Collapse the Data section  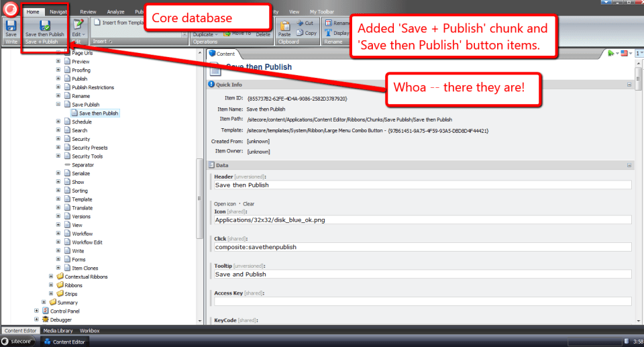click(629, 165)
